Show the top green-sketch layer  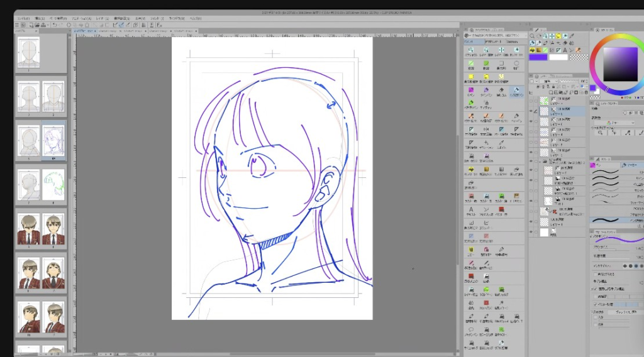click(x=531, y=101)
